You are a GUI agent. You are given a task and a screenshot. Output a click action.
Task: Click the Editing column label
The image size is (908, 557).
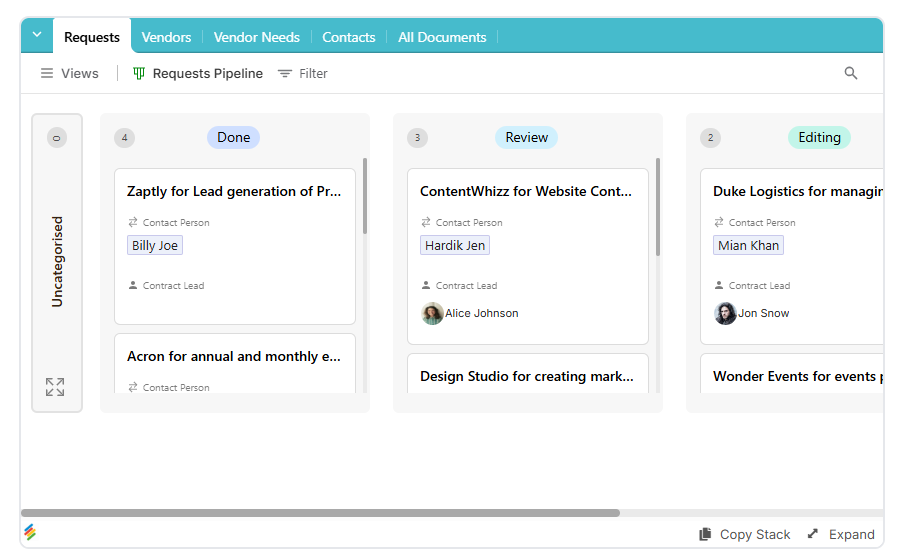coord(819,137)
